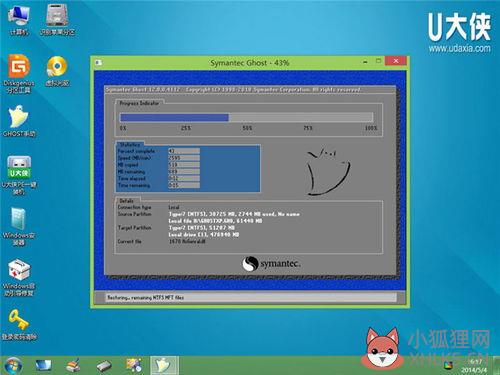Image resolution: width=500 pixels, height=375 pixels.
Task: Launch the GHOST ghost-shaped desktop icon
Action: click(19, 121)
